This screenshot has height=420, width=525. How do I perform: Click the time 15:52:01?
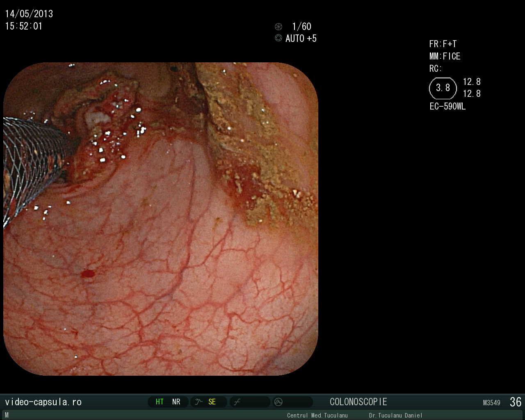[x=24, y=26]
